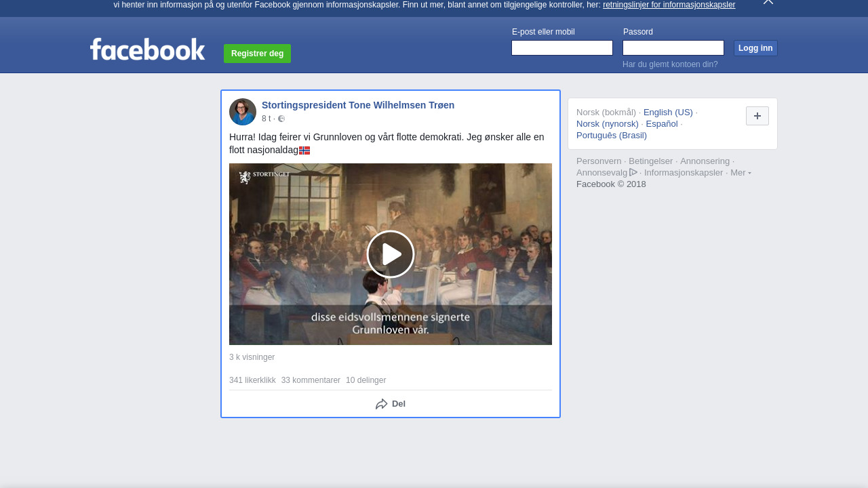Image resolution: width=868 pixels, height=488 pixels.
Task: Switch language to English (US)
Action: (668, 113)
